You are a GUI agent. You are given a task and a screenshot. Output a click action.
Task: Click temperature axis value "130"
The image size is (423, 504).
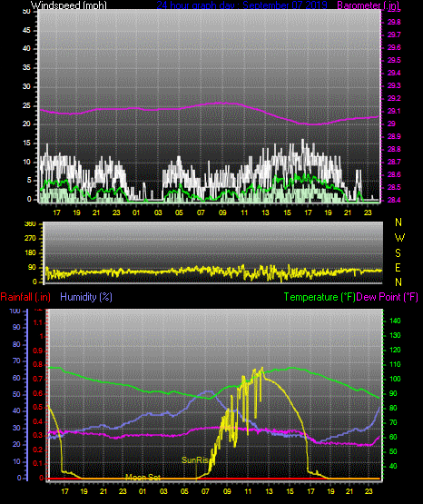tap(395, 336)
